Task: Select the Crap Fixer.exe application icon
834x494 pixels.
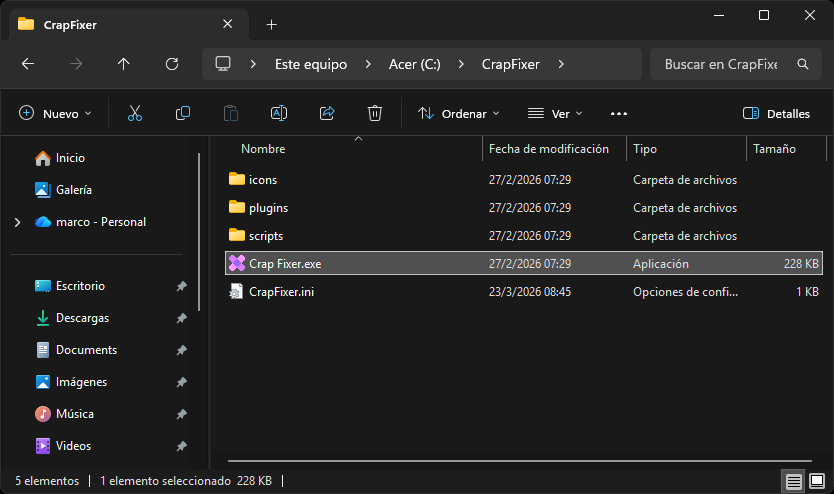Action: pos(237,263)
